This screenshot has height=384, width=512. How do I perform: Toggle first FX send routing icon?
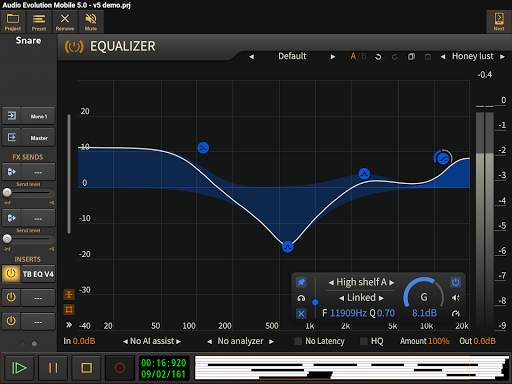(x=12, y=172)
